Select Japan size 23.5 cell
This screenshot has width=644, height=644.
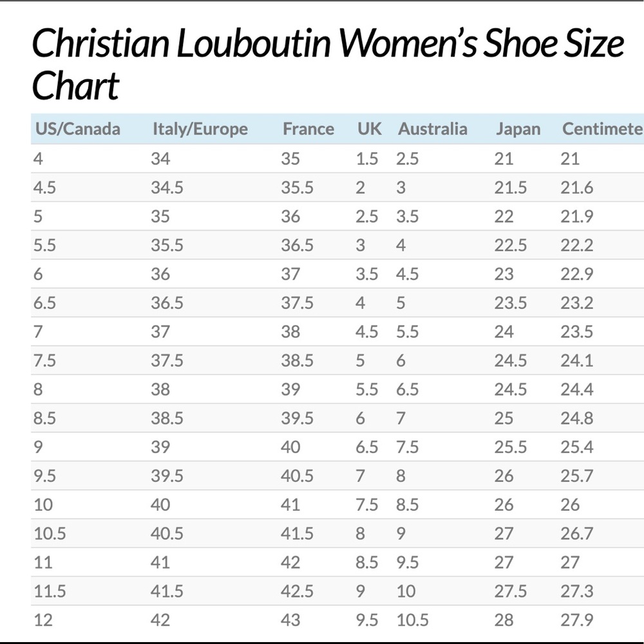(511, 303)
